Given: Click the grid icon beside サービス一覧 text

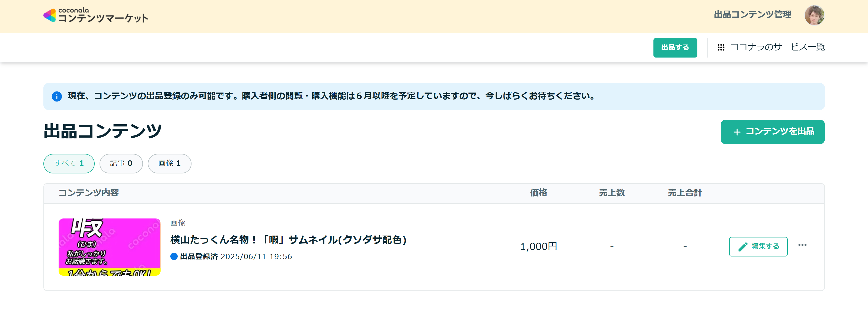Looking at the screenshot, I should [721, 47].
